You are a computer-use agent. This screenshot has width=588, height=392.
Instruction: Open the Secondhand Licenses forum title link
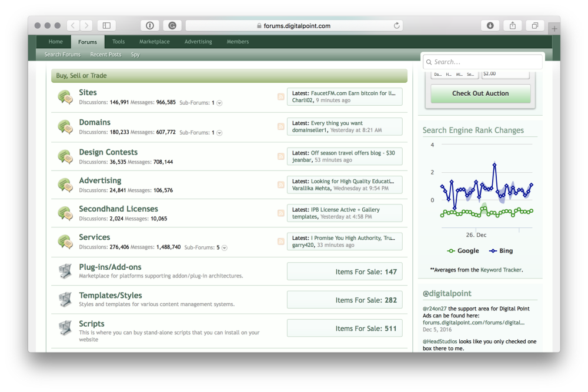click(119, 209)
